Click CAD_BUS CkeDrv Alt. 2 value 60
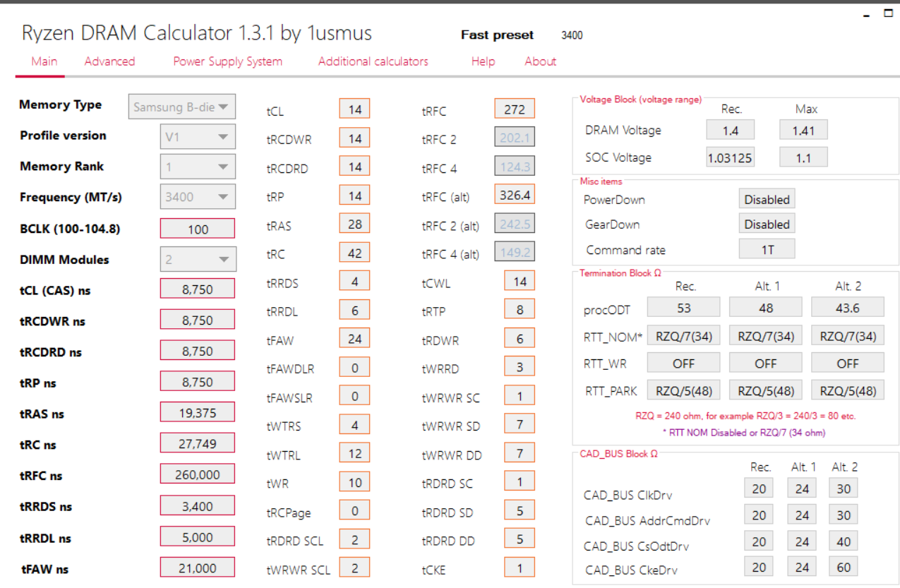900x588 pixels. (x=844, y=567)
